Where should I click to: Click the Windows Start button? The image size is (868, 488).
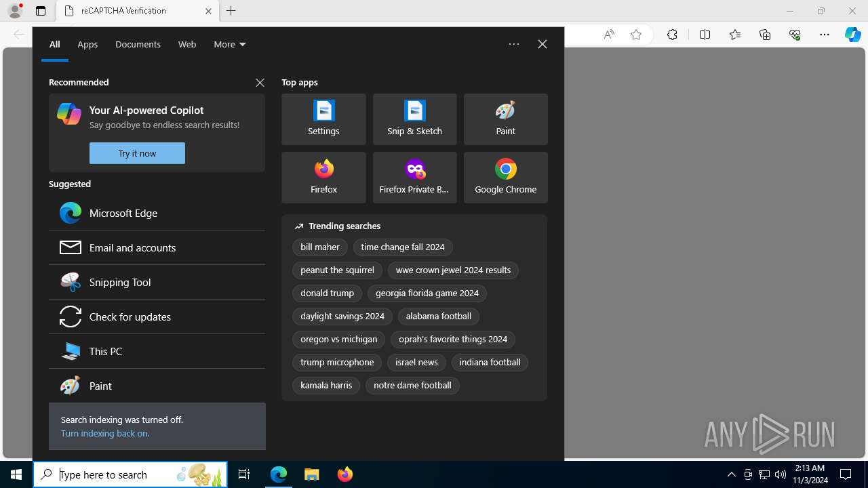tap(16, 474)
